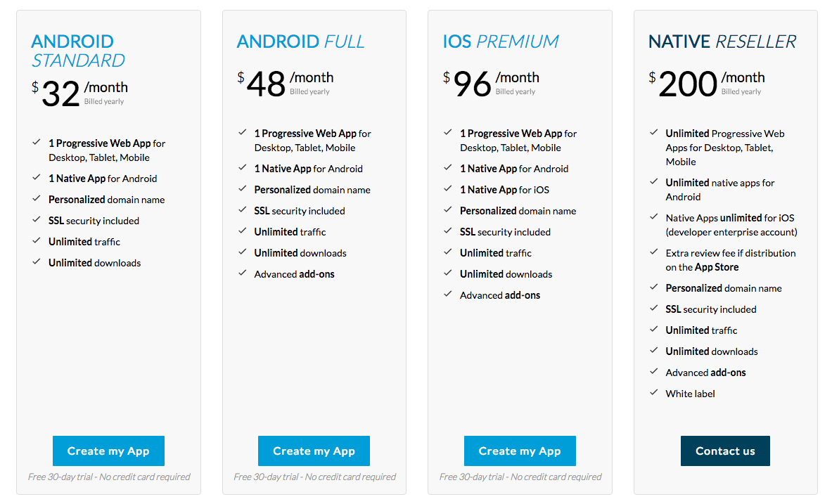Click checkmark beside Extra review fee item
Image resolution: width=832 pixels, height=504 pixels.
click(x=654, y=252)
